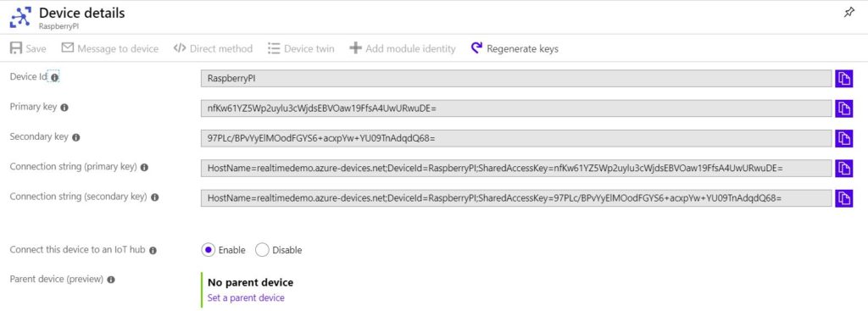Select the Disable radio button
The width and height of the screenshot is (868, 311).
click(x=262, y=250)
